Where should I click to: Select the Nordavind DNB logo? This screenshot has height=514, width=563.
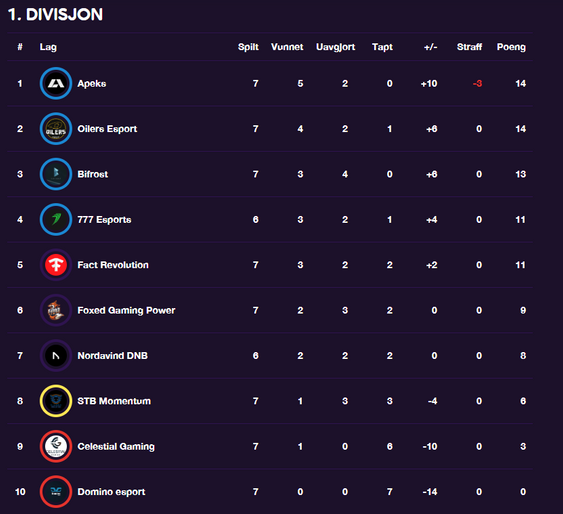56,356
